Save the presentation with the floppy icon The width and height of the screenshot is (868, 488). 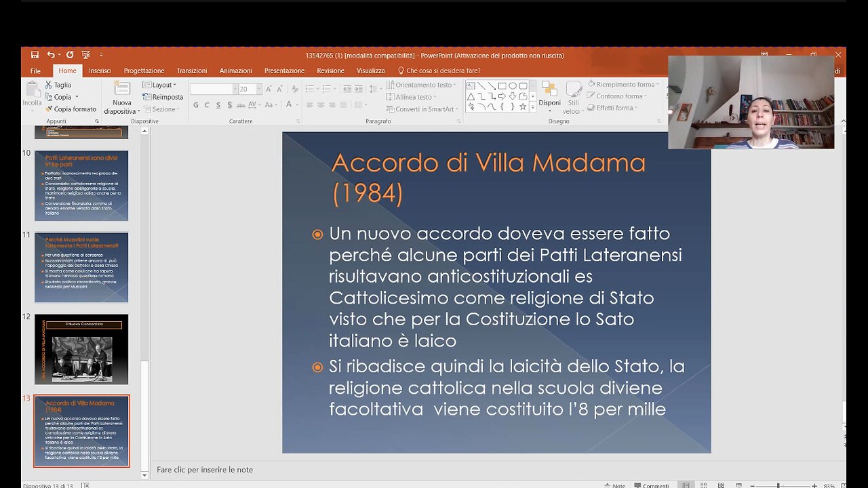35,55
